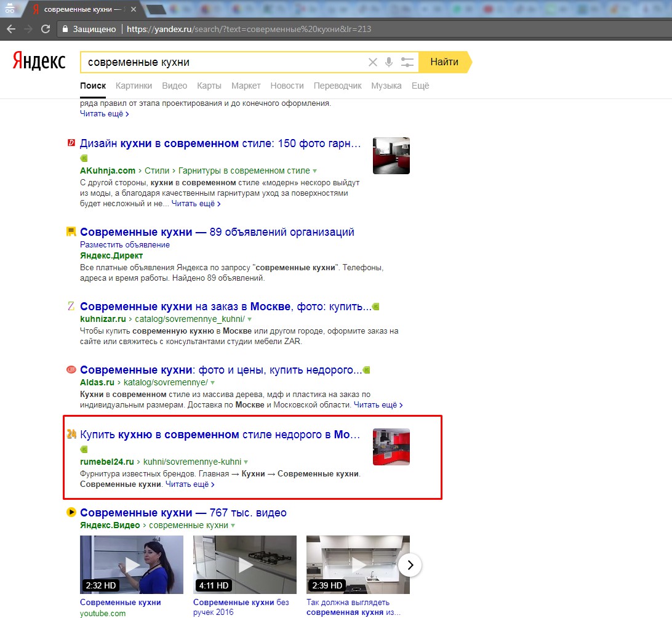Click green tag icon under rumebel24 title
The height and width of the screenshot is (618, 672).
click(84, 449)
